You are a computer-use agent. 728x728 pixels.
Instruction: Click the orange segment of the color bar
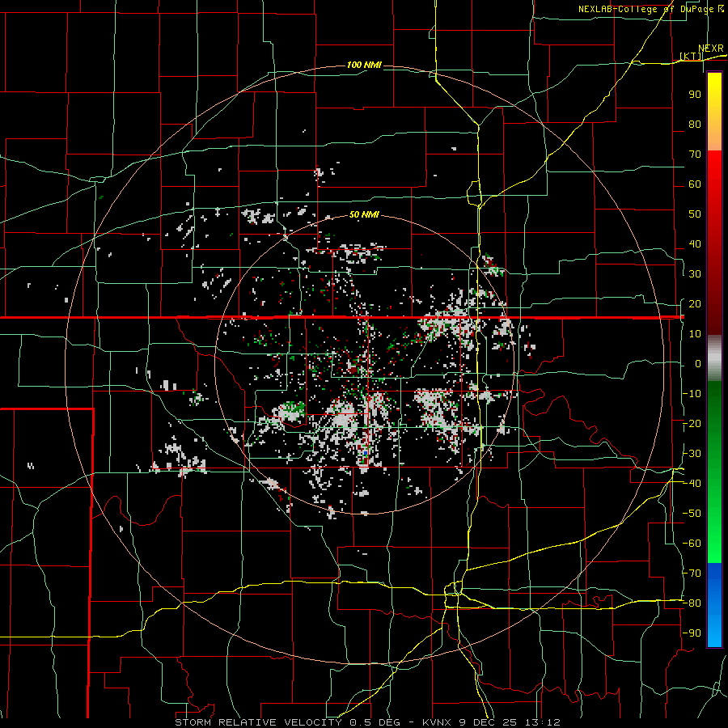714,138
